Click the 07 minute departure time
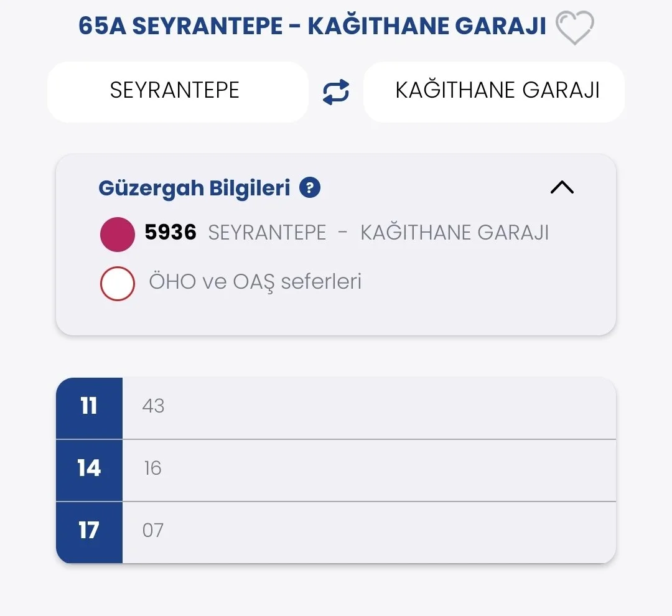672x616 pixels. [153, 530]
